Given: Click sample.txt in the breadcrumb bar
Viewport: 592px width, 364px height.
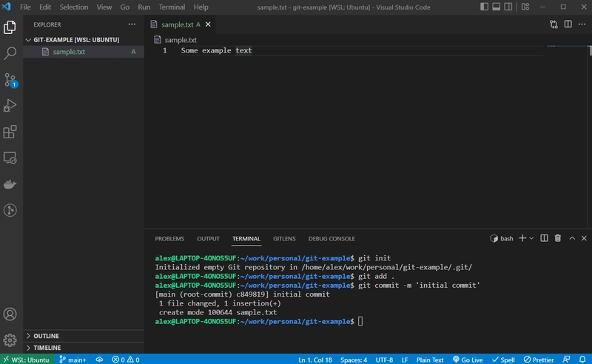Looking at the screenshot, I should click(181, 40).
